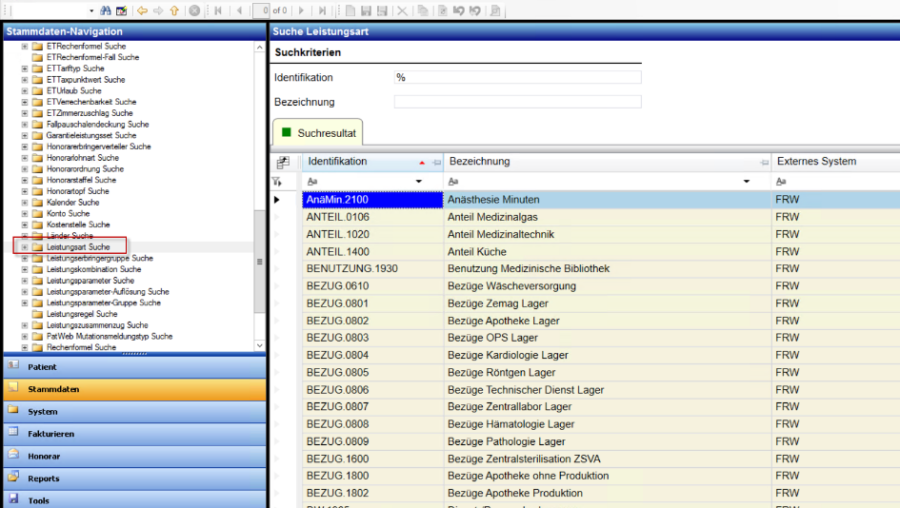
Task: Click the orange up arrow icon
Action: click(x=174, y=10)
